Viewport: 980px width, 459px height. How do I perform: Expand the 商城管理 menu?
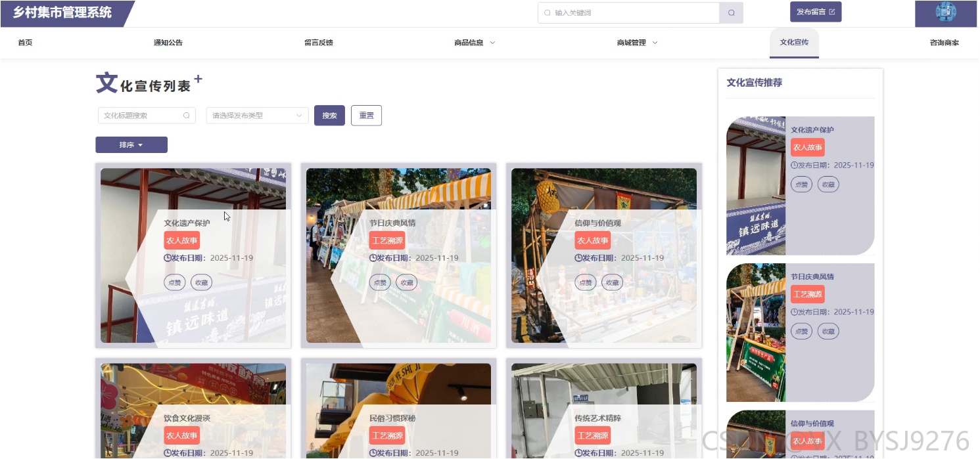[637, 43]
